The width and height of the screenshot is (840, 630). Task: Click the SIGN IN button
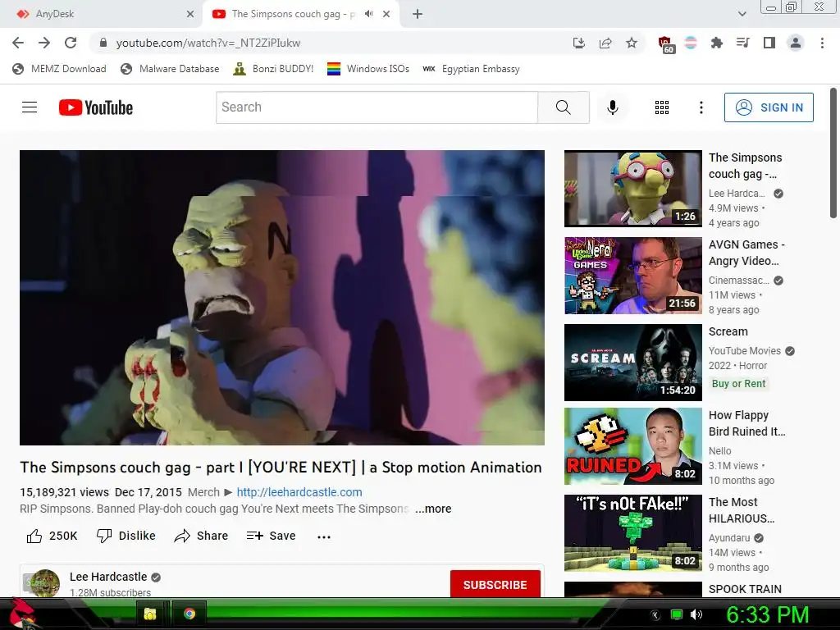[769, 107]
